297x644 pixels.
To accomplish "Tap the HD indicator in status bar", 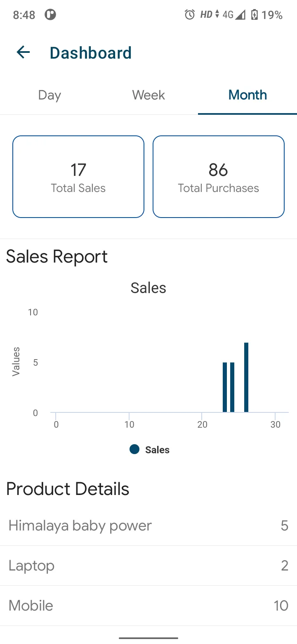I will (x=206, y=15).
